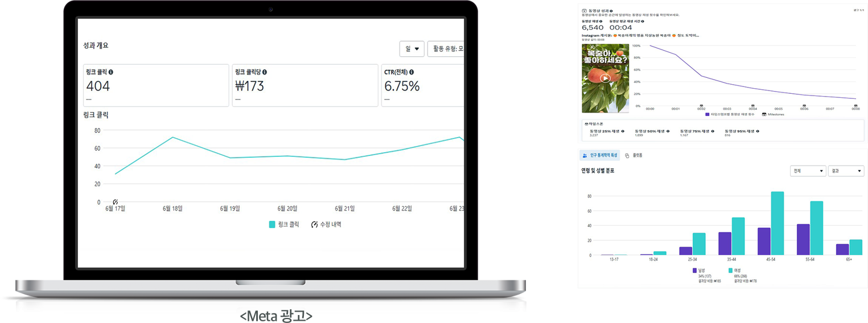Click info icon for 동영상 75% 재생
The width and height of the screenshot is (868, 323).
tap(713, 131)
